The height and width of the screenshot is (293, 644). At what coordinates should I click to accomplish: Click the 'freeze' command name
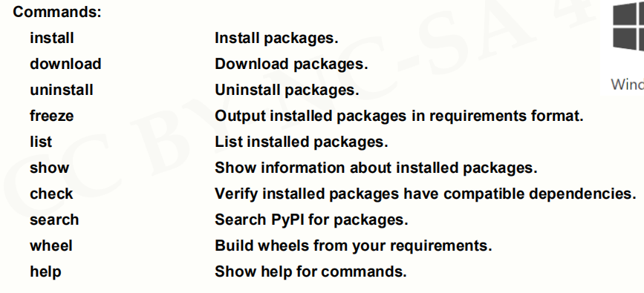point(52,116)
